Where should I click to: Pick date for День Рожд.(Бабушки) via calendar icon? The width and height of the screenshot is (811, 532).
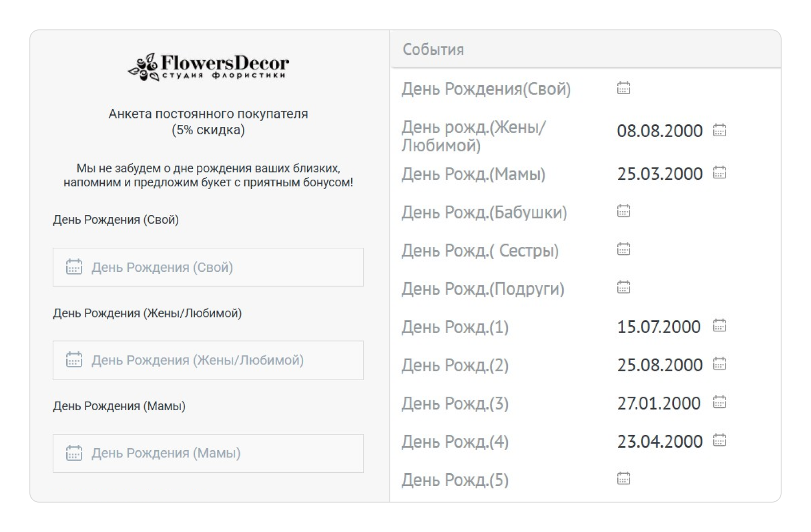[x=623, y=211]
